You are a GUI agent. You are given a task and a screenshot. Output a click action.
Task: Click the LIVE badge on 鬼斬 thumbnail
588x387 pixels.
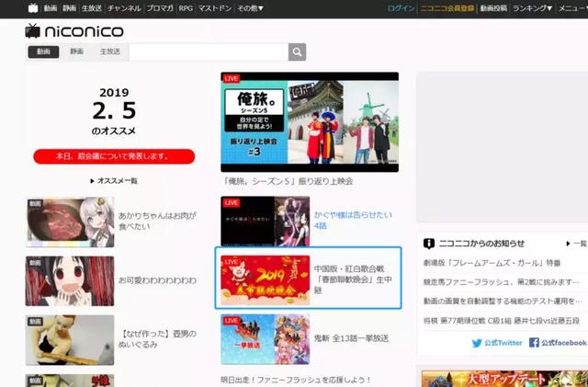pos(232,320)
